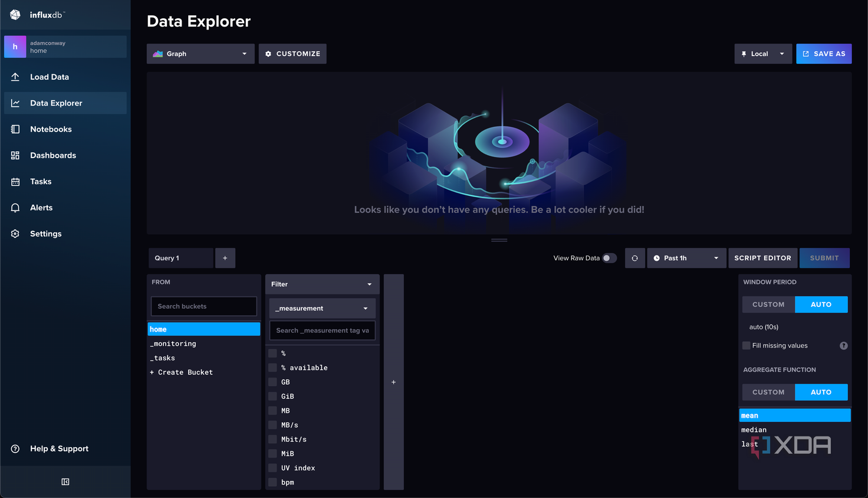868x498 pixels.
Task: Click the pin icon beside Local
Action: pos(744,54)
